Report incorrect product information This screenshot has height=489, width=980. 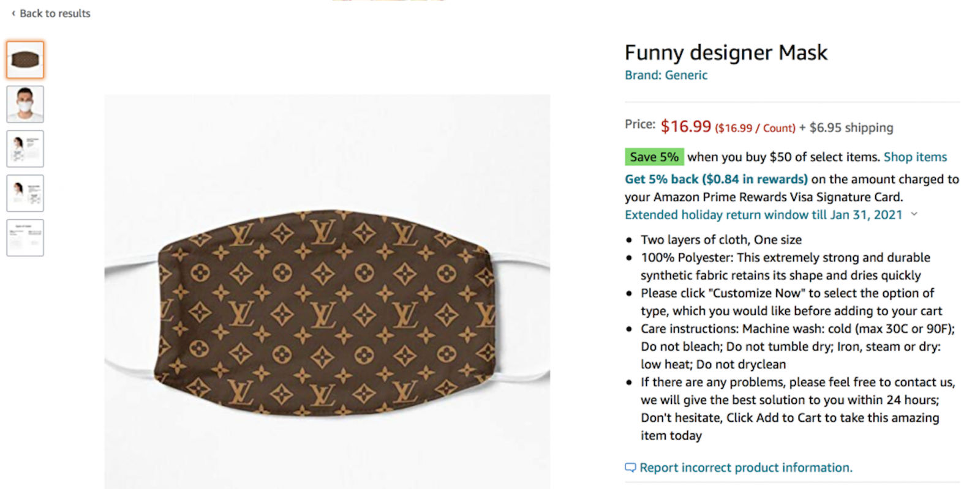(x=746, y=467)
